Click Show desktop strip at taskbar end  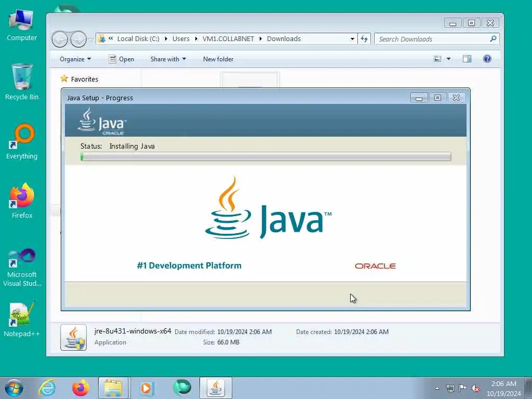pyautogui.click(x=528, y=388)
